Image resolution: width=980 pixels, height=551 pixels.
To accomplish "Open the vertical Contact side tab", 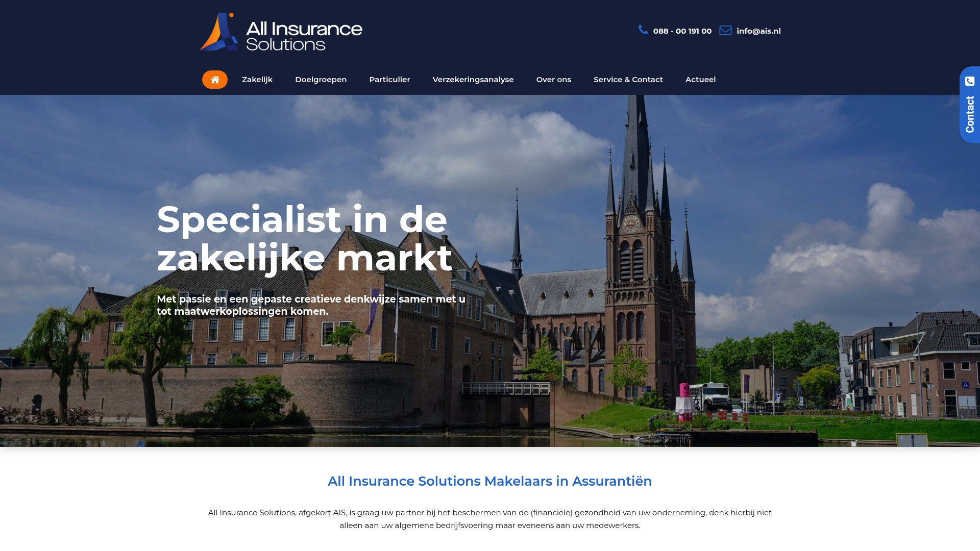I will [x=970, y=105].
